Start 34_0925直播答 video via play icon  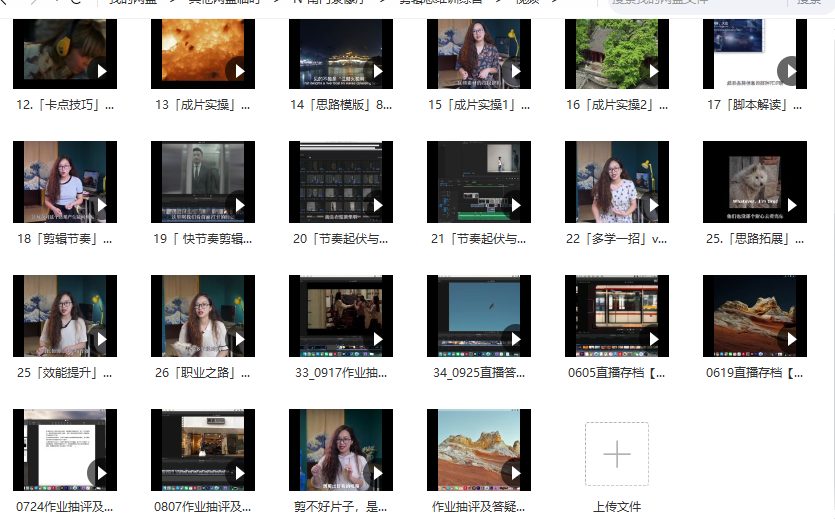tap(515, 339)
